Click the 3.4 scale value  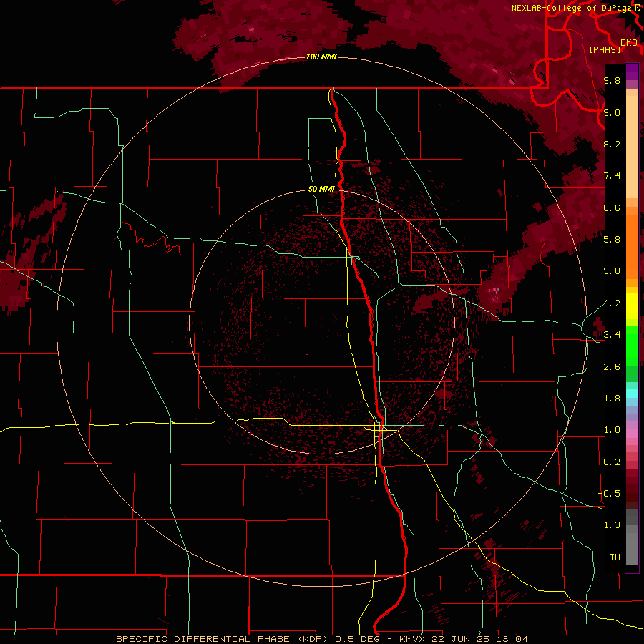(612, 335)
